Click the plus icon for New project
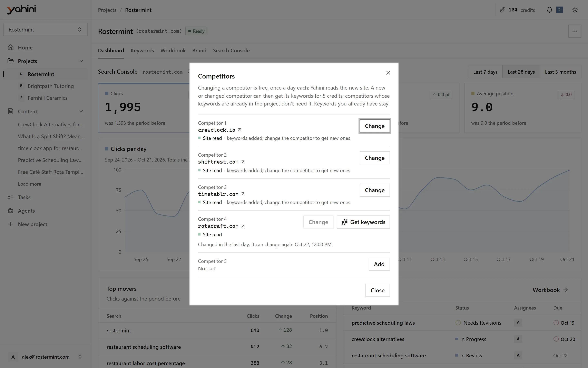 point(10,224)
